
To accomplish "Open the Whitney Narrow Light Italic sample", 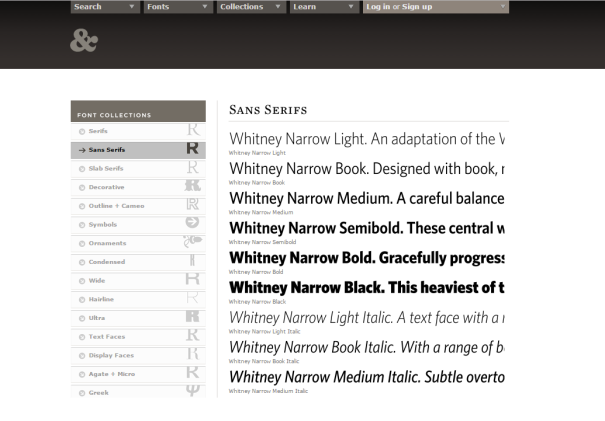I will click(x=367, y=318).
